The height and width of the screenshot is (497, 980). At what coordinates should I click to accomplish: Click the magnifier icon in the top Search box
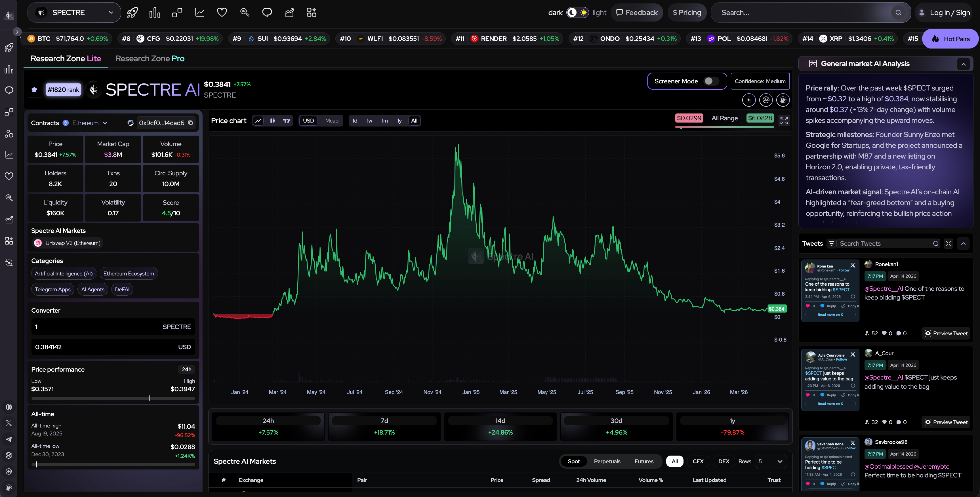tap(898, 12)
